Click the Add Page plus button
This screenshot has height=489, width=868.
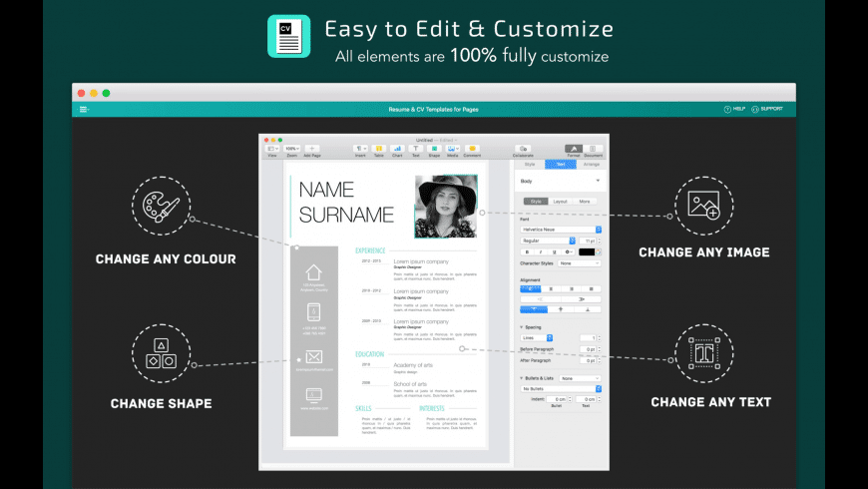pos(311,149)
